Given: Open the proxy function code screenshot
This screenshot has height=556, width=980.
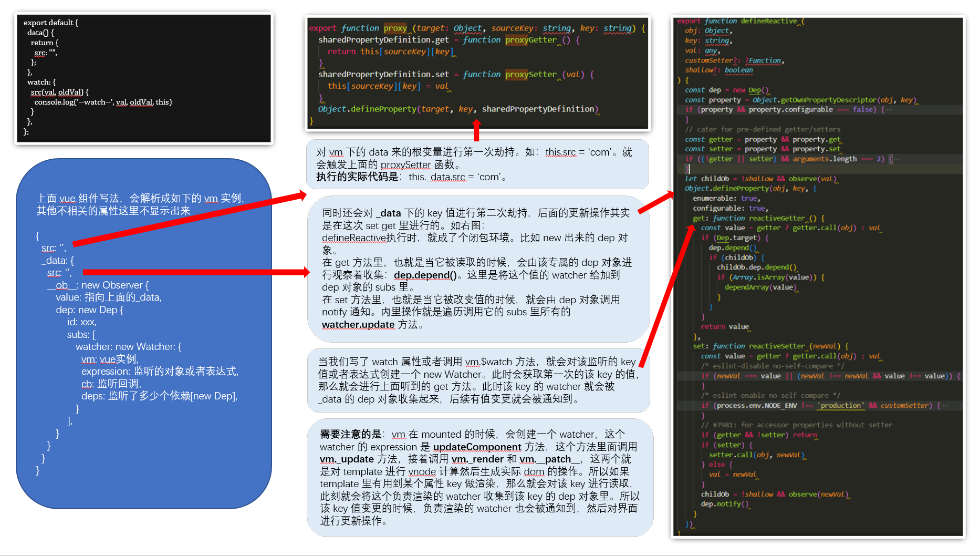Looking at the screenshot, I should (477, 73).
